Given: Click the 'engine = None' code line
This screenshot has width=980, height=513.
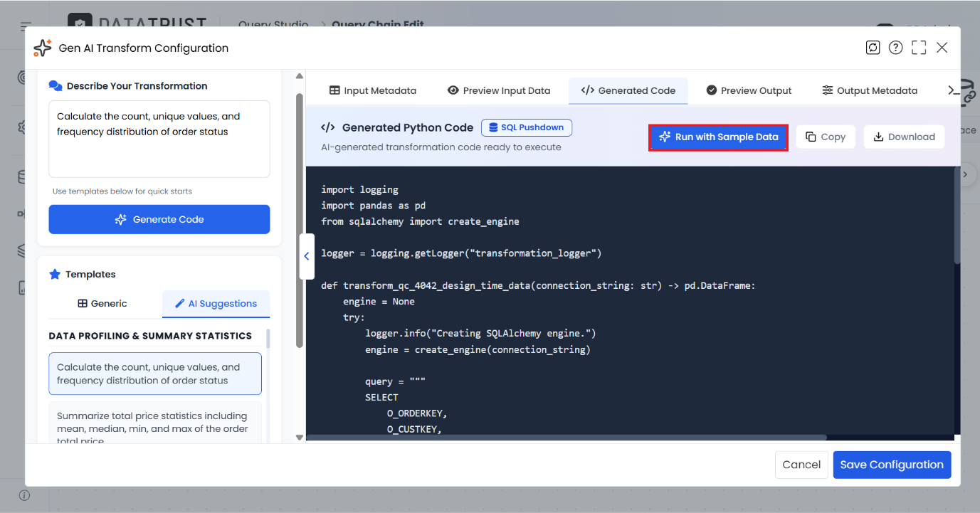Looking at the screenshot, I should click(x=379, y=302).
